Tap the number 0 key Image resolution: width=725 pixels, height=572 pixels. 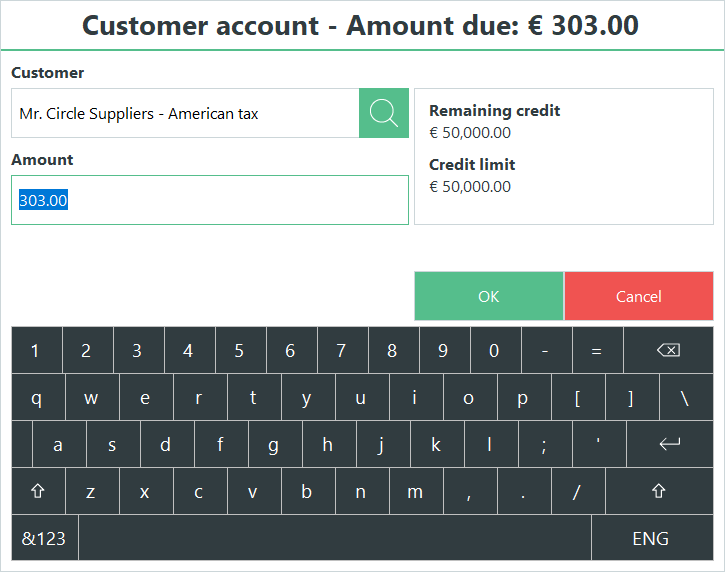(x=494, y=351)
